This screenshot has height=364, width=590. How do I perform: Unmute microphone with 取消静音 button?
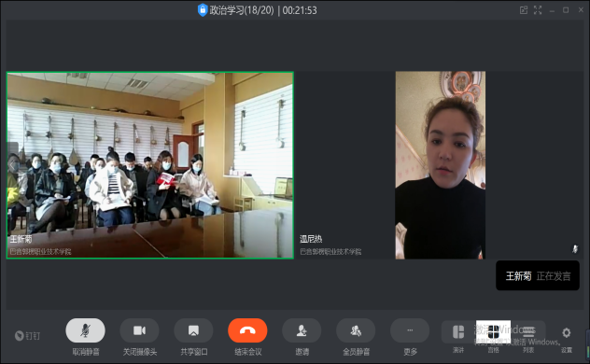[85, 330]
